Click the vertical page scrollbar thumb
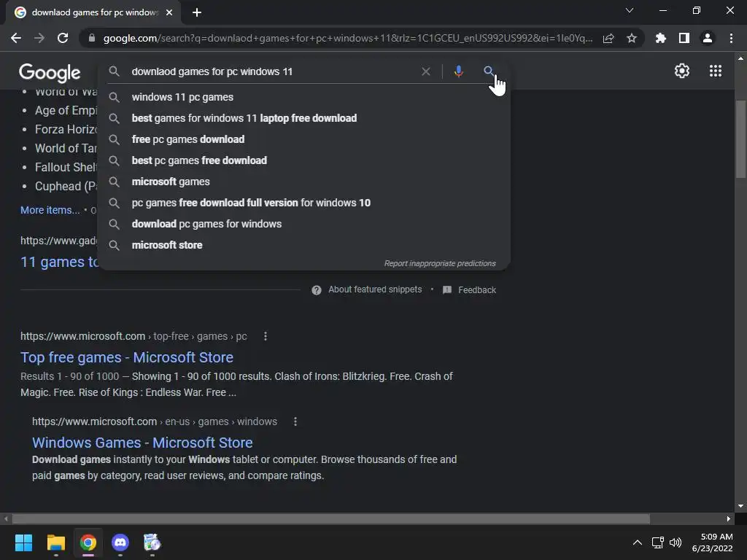 740,139
